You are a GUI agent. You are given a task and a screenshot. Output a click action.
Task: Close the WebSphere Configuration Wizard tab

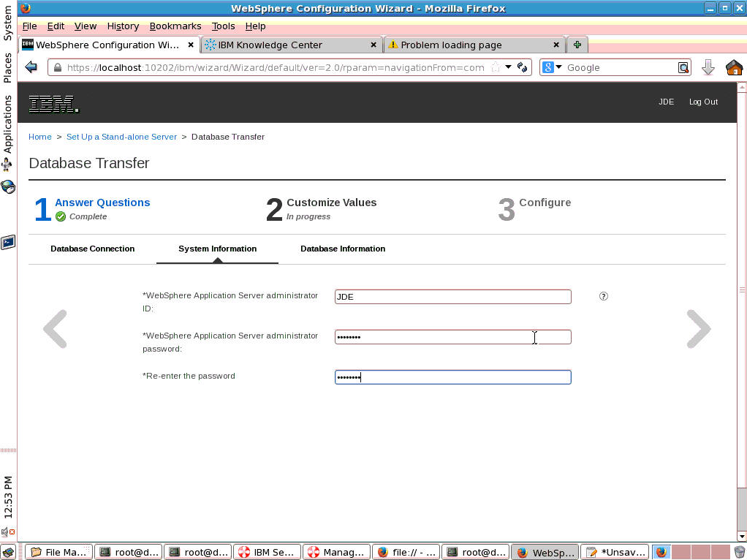pos(191,45)
